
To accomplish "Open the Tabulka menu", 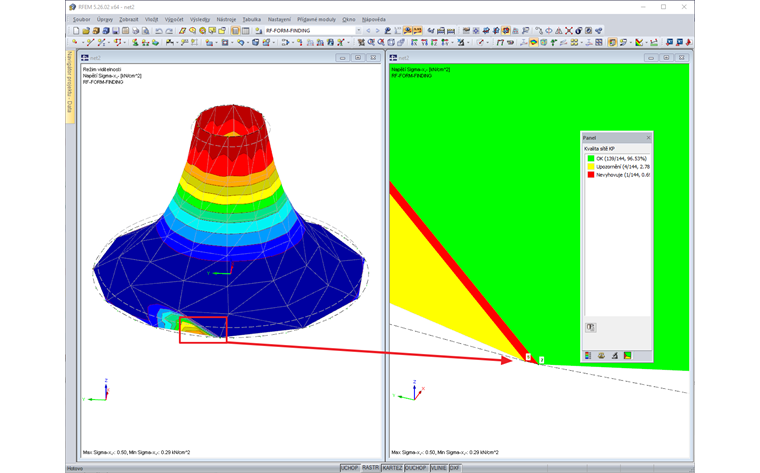I will coord(252,19).
